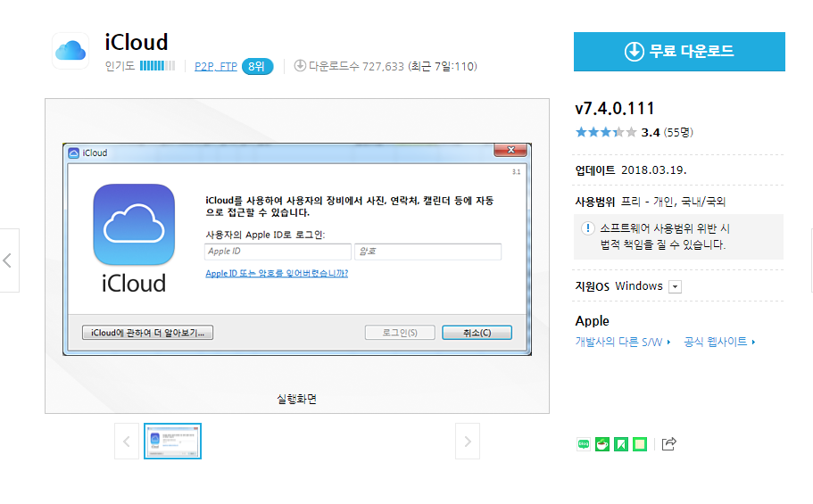Click the Apple developer name
The image size is (813, 504).
[x=592, y=321]
